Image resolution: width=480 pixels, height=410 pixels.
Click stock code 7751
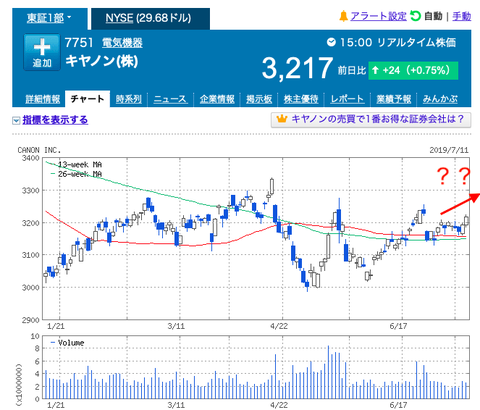tap(79, 43)
